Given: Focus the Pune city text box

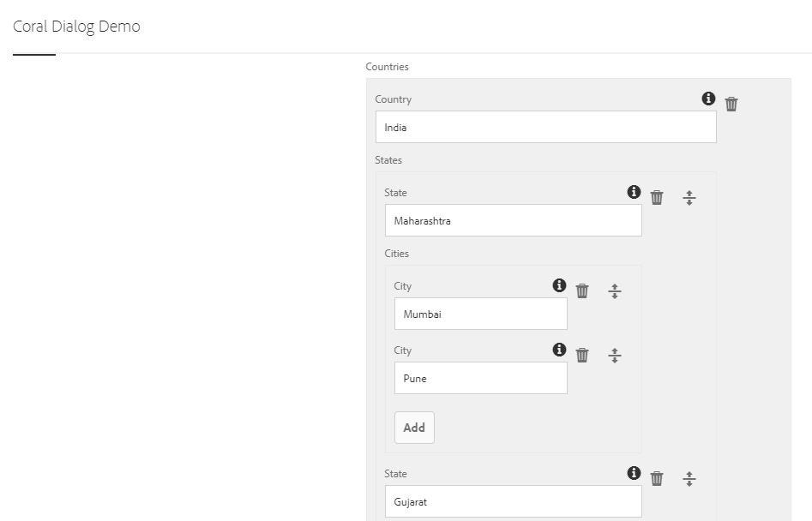Looking at the screenshot, I should [x=480, y=378].
